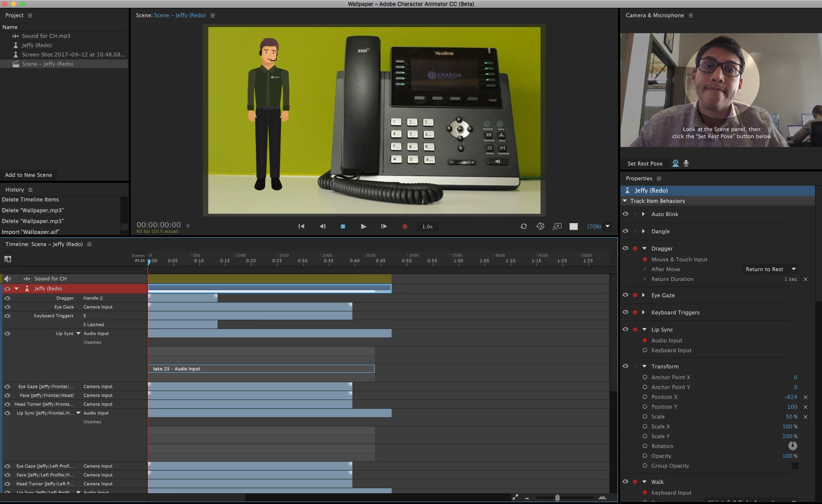822x504 pixels.
Task: Click the Rotation dial control
Action: pyautogui.click(x=793, y=446)
